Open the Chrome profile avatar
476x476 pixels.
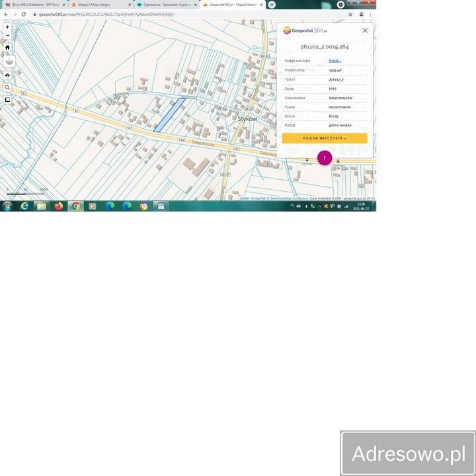(361, 15)
